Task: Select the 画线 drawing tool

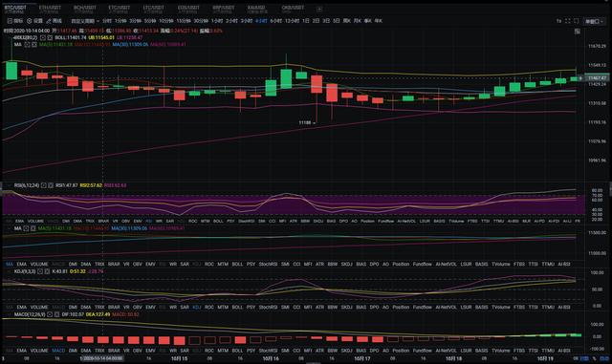Action: pos(55,21)
